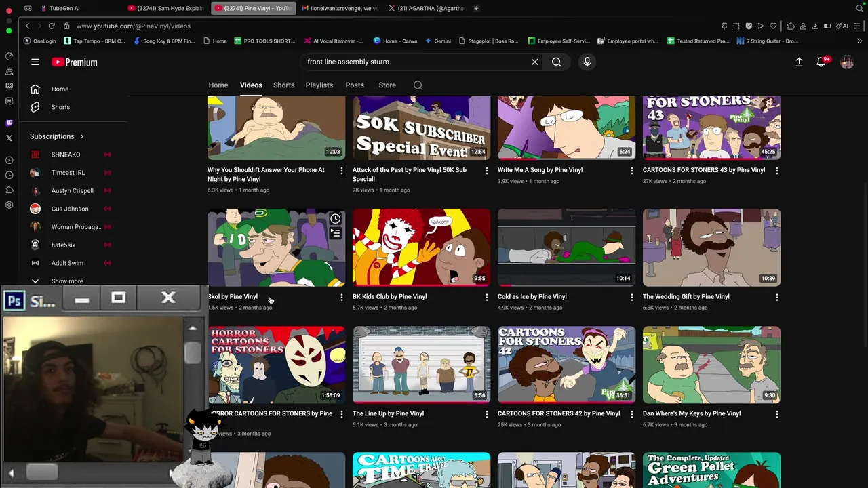This screenshot has width=868, height=488.
Task: Click vertical scrollbar thumb in overlay window
Action: tap(193, 352)
